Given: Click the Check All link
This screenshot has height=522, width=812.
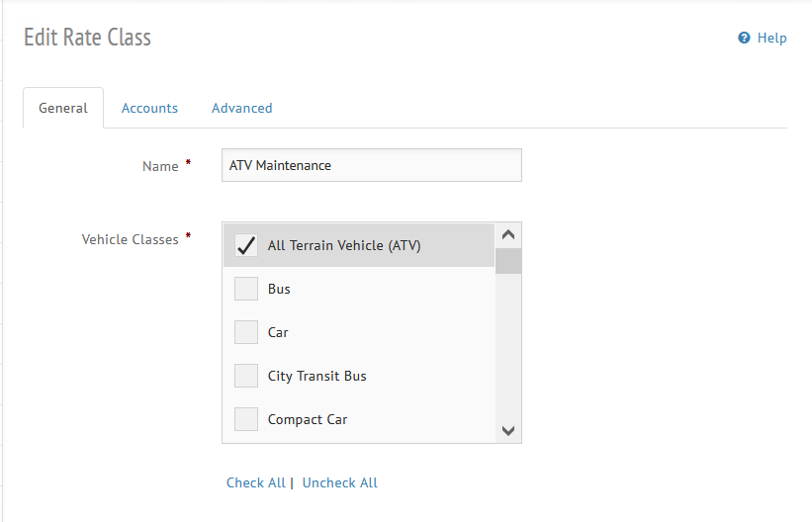Looking at the screenshot, I should coord(255,482).
